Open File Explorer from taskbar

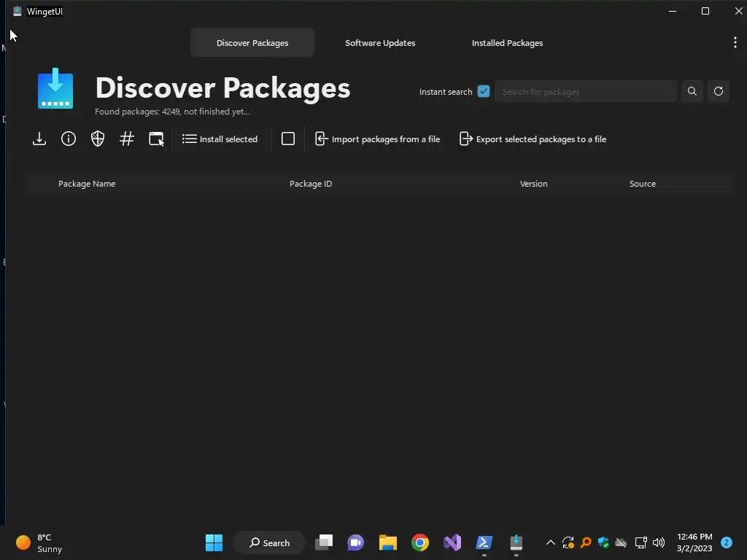click(x=388, y=542)
